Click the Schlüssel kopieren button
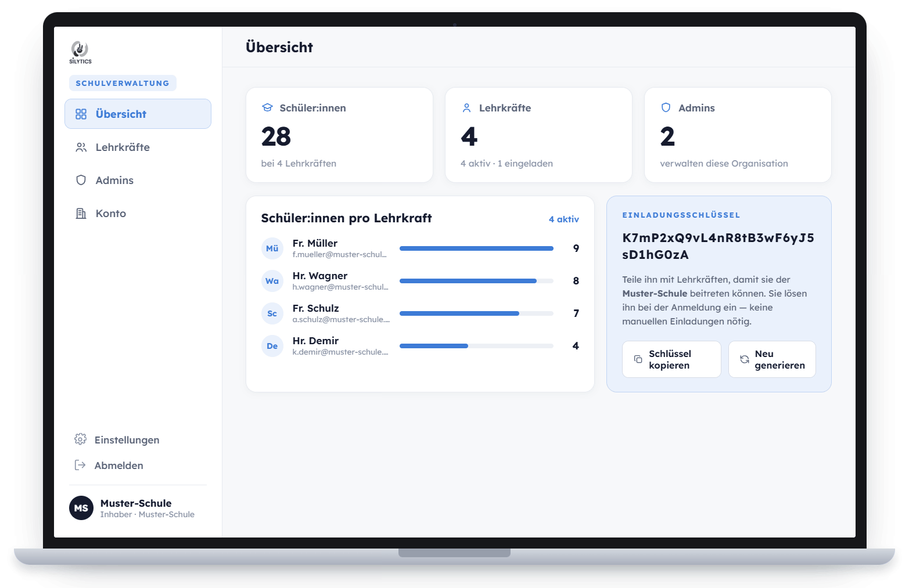Viewport: 909px width, 588px height. [671, 359]
